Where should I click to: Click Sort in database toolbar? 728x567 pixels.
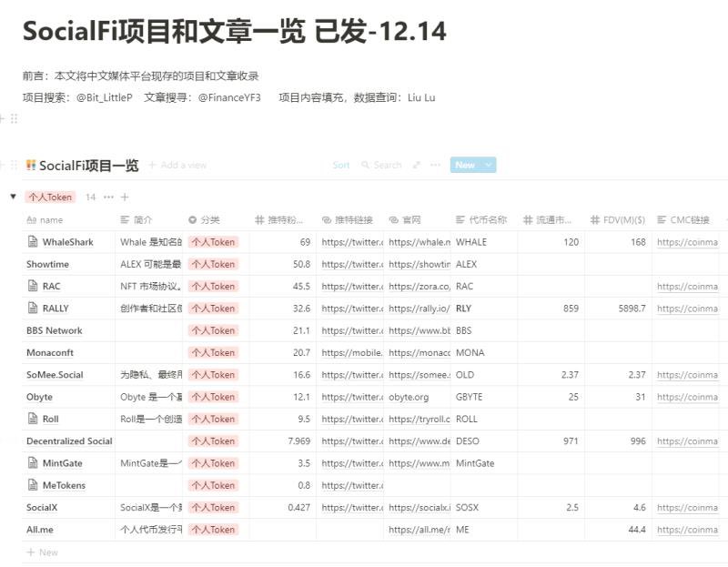click(x=341, y=165)
